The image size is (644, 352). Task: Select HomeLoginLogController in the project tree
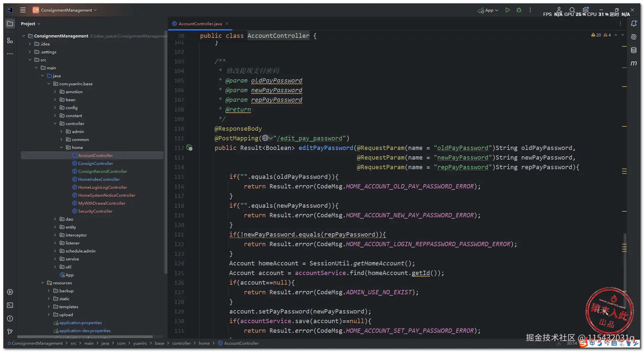[x=103, y=187]
